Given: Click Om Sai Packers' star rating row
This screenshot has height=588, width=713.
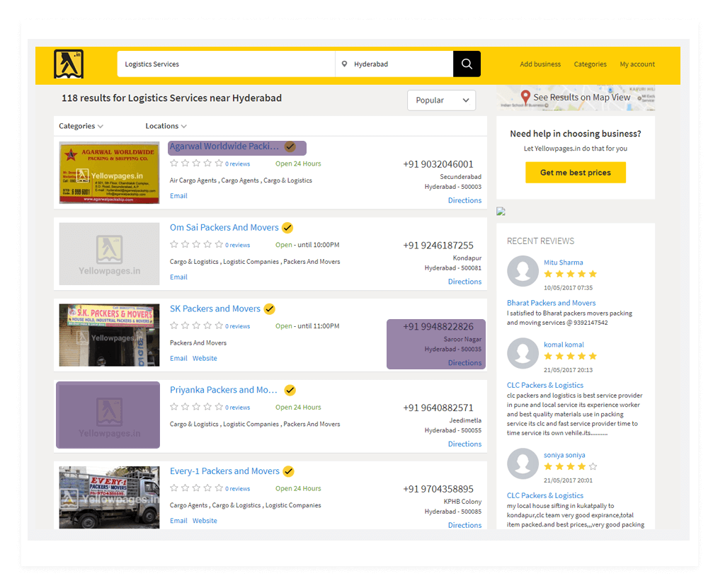Looking at the screenshot, I should point(196,245).
